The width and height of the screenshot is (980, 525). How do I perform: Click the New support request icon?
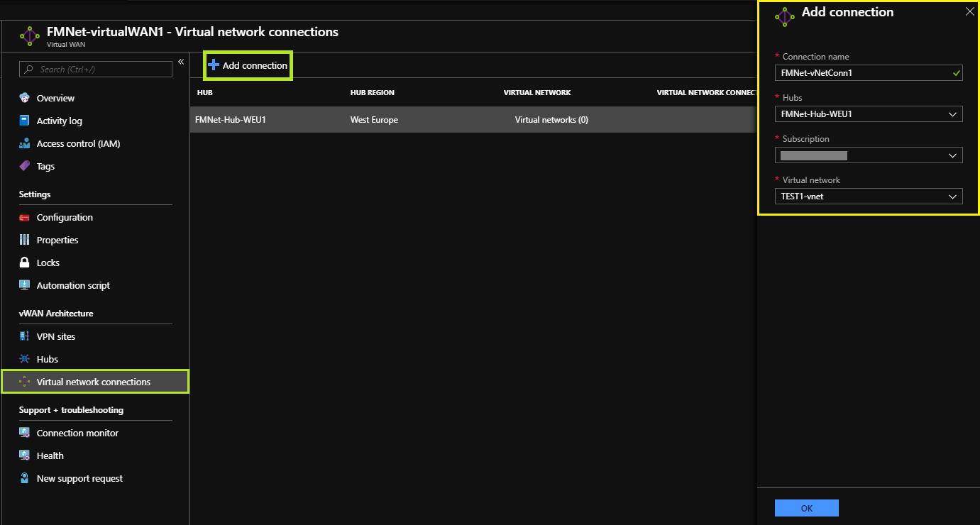point(25,478)
